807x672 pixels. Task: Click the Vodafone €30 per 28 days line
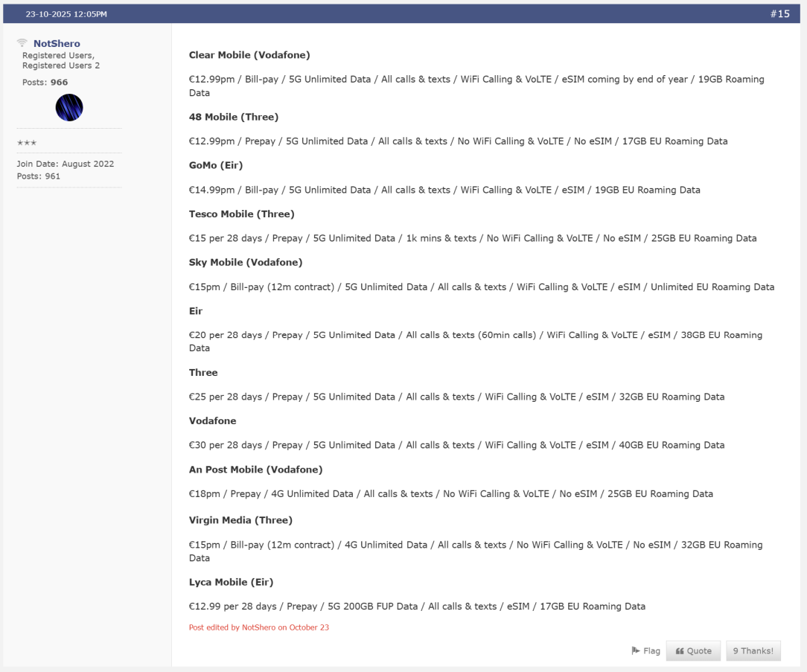tap(456, 445)
